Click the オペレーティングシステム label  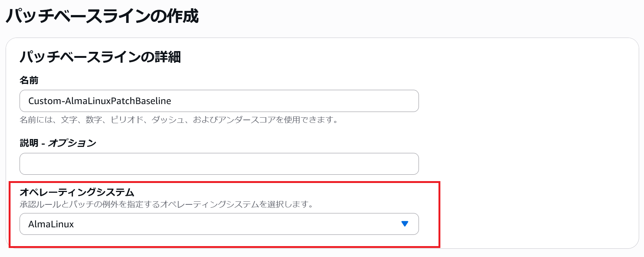click(x=77, y=192)
